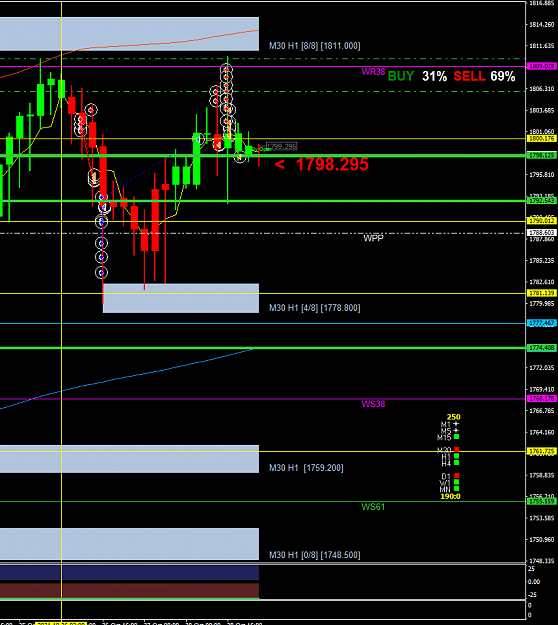Click the red square beside M30

click(x=456, y=450)
